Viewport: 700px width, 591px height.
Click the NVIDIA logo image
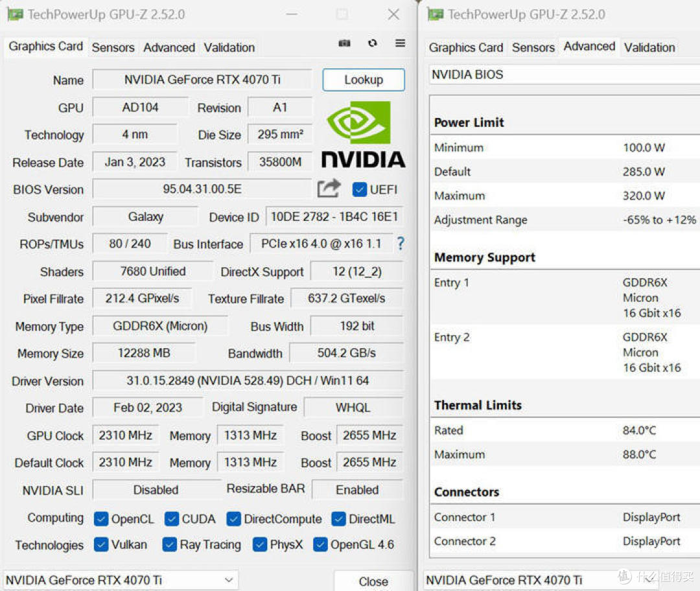[x=364, y=134]
